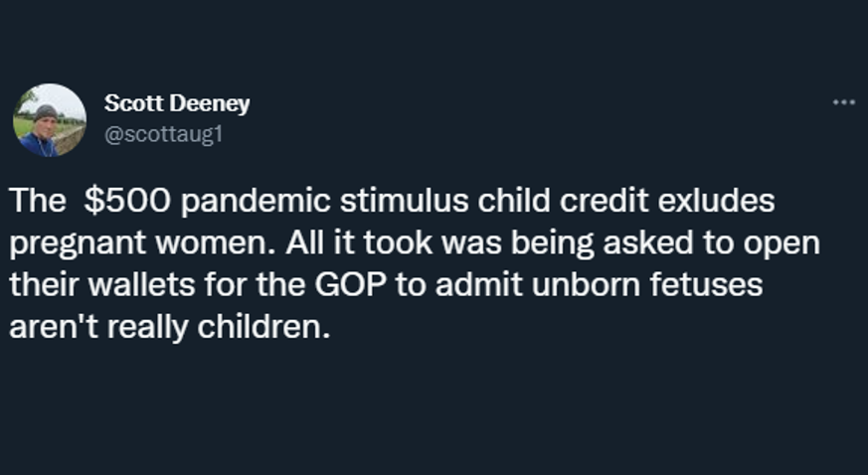The width and height of the screenshot is (868, 475).
Task: Click the misspelled word "exludes"
Action: click(x=716, y=200)
